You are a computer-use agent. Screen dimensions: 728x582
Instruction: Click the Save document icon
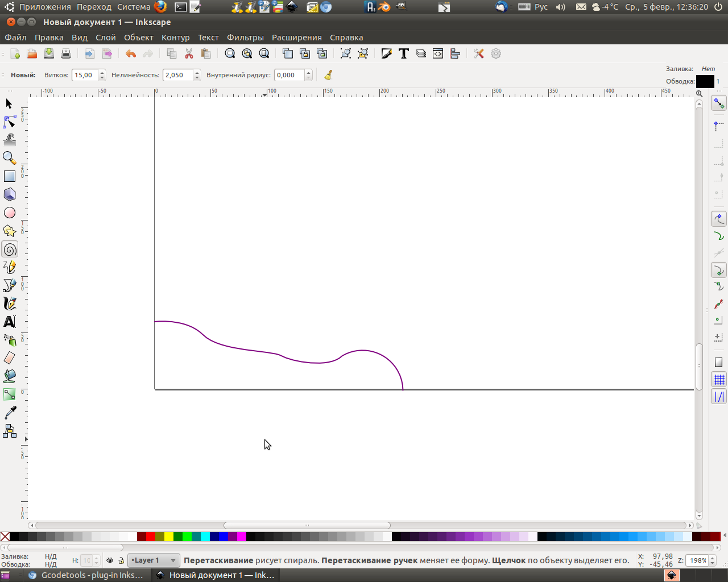pos(49,53)
